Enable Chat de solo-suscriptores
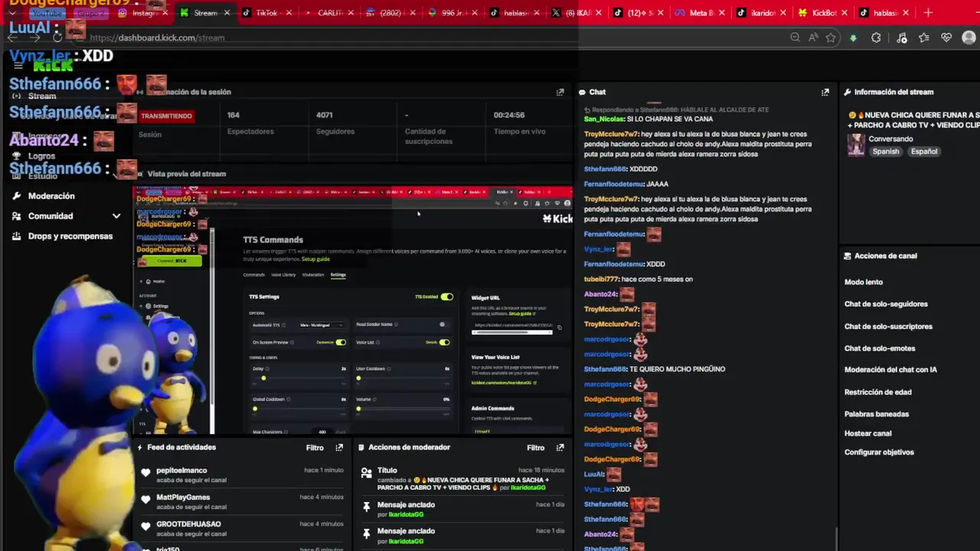The width and height of the screenshot is (980, 551). tap(888, 327)
